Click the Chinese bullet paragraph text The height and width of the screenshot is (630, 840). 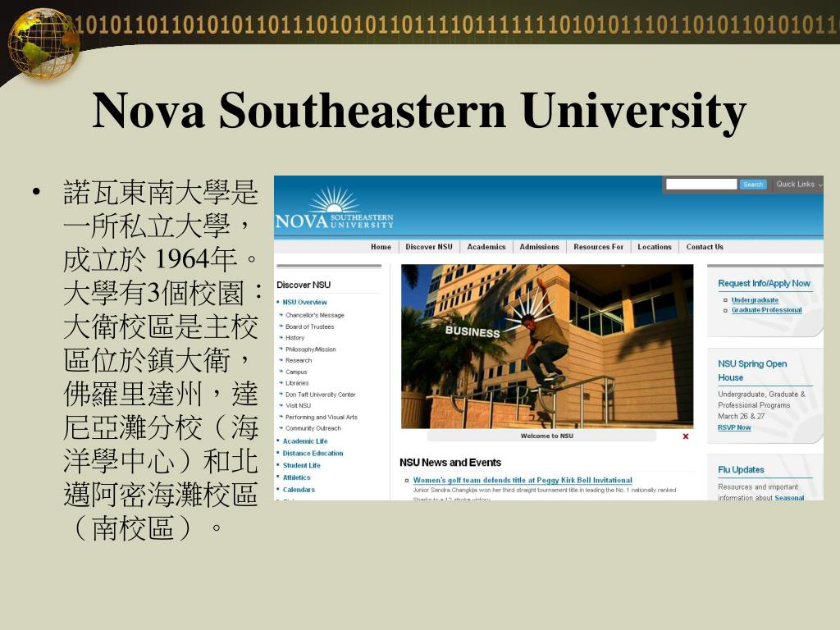(162, 360)
